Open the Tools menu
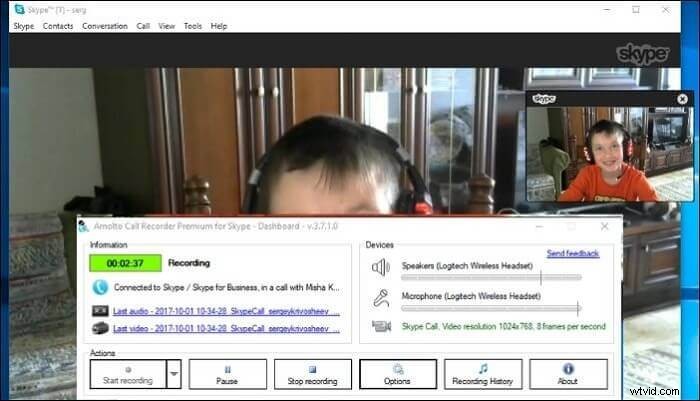This screenshot has height=401, width=700. tap(193, 26)
